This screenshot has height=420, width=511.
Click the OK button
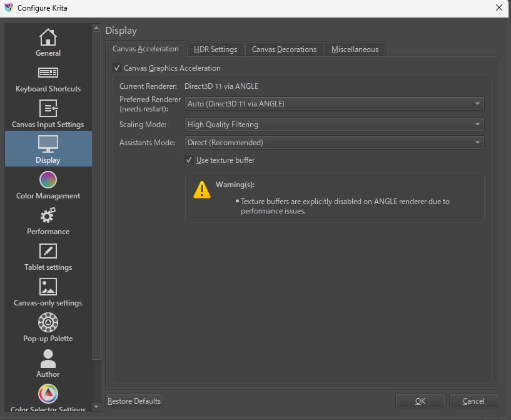pos(420,401)
